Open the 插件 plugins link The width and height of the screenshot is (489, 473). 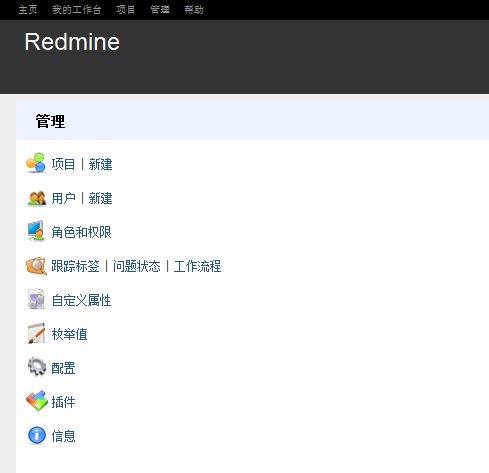click(63, 402)
